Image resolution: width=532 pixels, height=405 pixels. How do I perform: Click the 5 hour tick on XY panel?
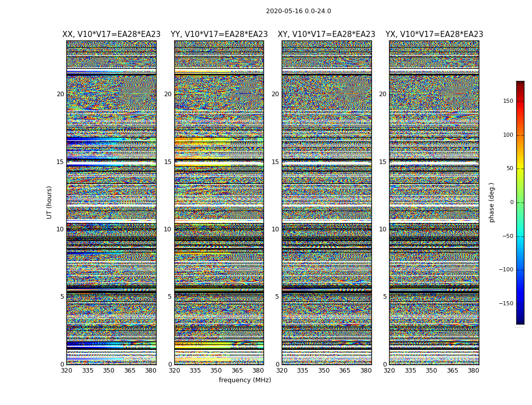tap(277, 297)
